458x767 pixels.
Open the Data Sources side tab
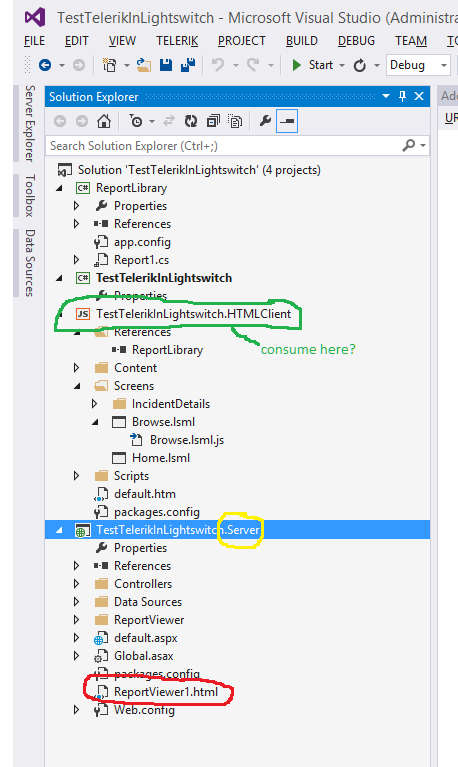pyautogui.click(x=30, y=263)
